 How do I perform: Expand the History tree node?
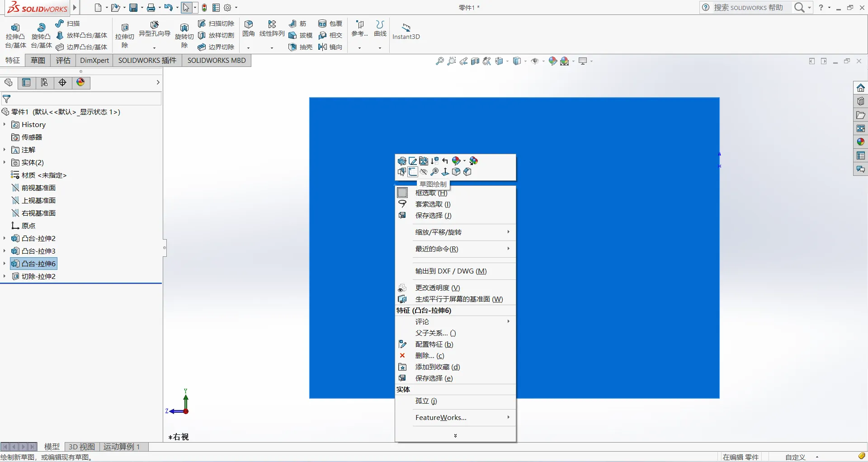(x=5, y=124)
